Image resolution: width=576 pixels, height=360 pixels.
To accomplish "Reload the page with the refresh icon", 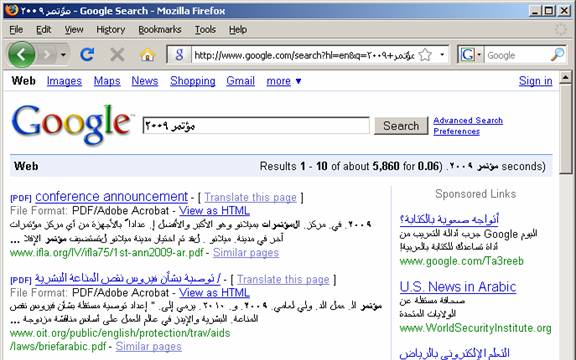I will click(87, 55).
